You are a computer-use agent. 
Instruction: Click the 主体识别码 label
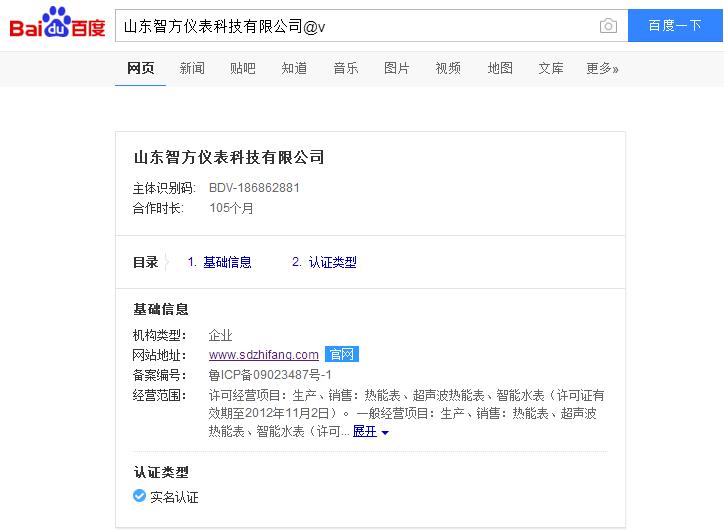(164, 188)
